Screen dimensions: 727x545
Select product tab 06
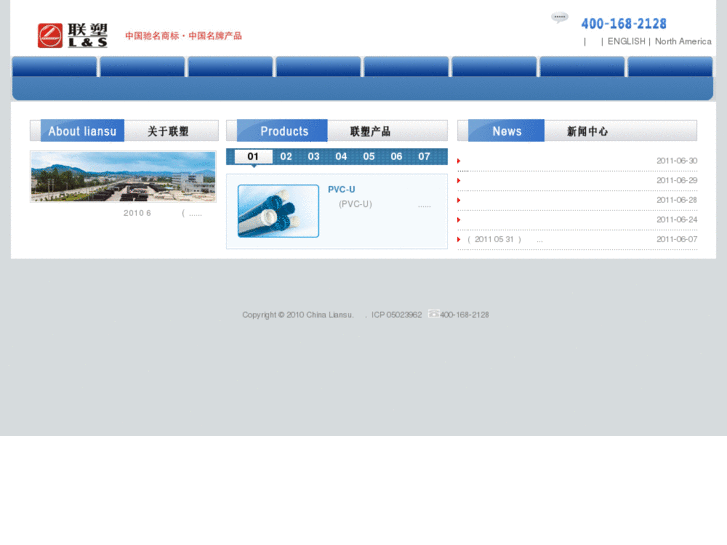pyautogui.click(x=396, y=156)
